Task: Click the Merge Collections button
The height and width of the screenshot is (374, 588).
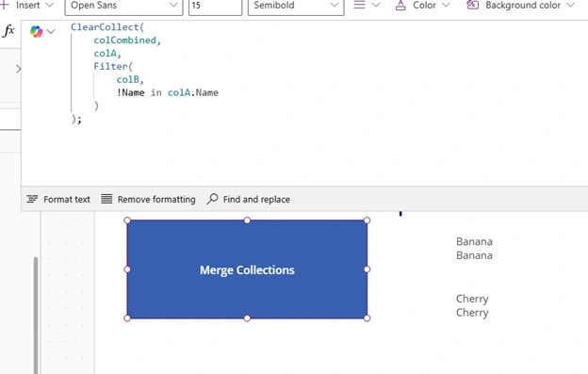Action: (247, 269)
